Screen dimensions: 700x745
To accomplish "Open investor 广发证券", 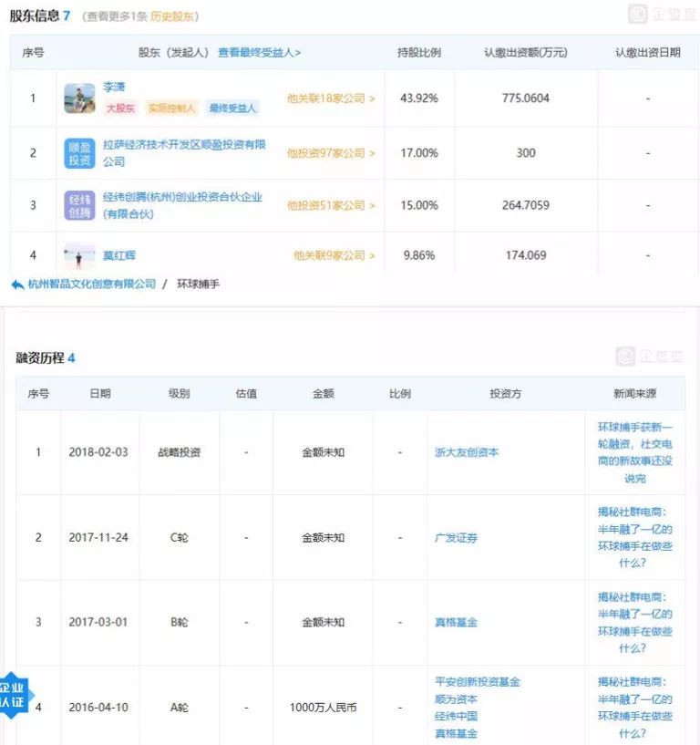I will pos(456,538).
